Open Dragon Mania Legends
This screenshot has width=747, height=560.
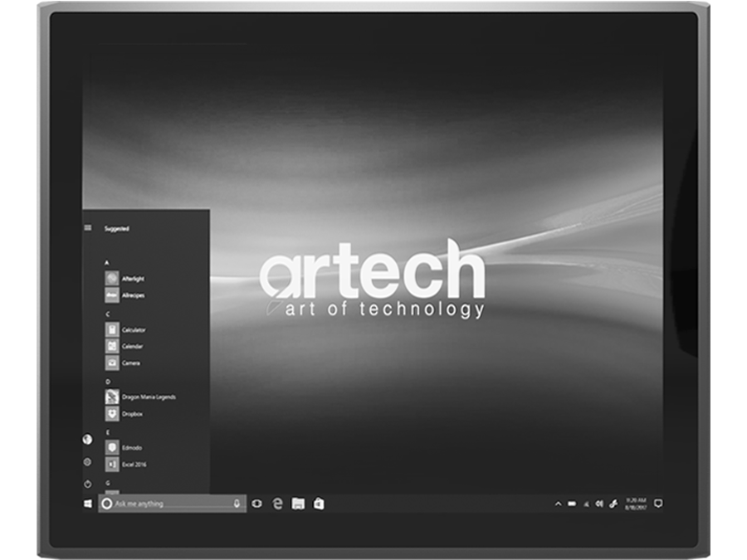[x=148, y=397]
